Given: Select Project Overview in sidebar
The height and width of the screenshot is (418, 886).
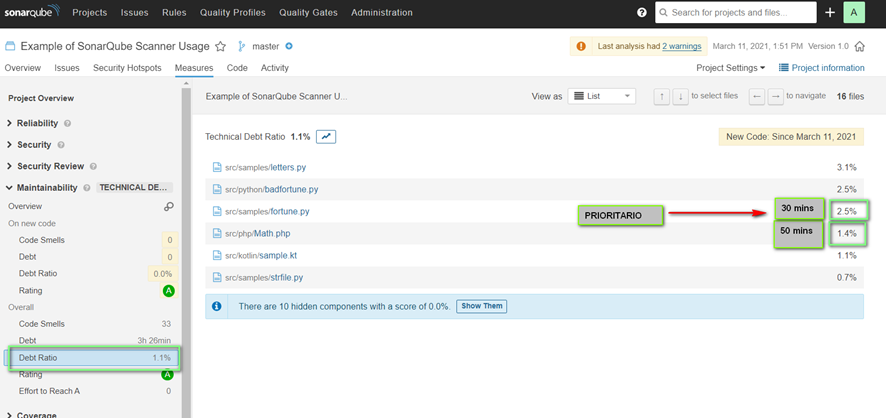Looking at the screenshot, I should [41, 98].
